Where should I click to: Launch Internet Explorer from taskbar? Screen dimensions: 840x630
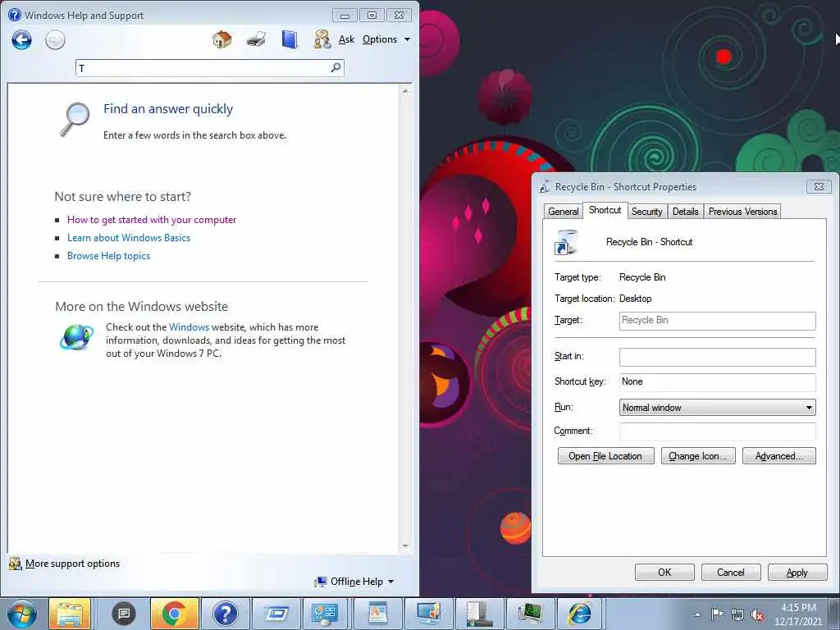pyautogui.click(x=579, y=614)
